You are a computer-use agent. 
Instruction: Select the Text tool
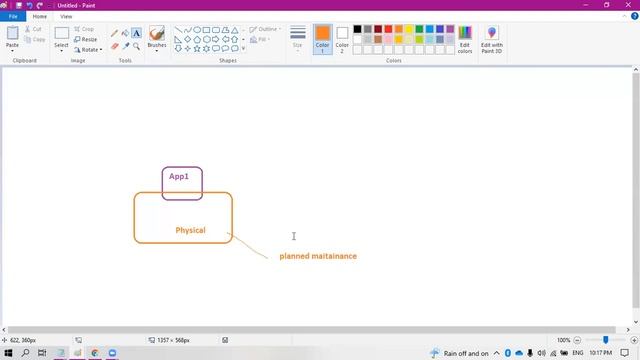136,33
